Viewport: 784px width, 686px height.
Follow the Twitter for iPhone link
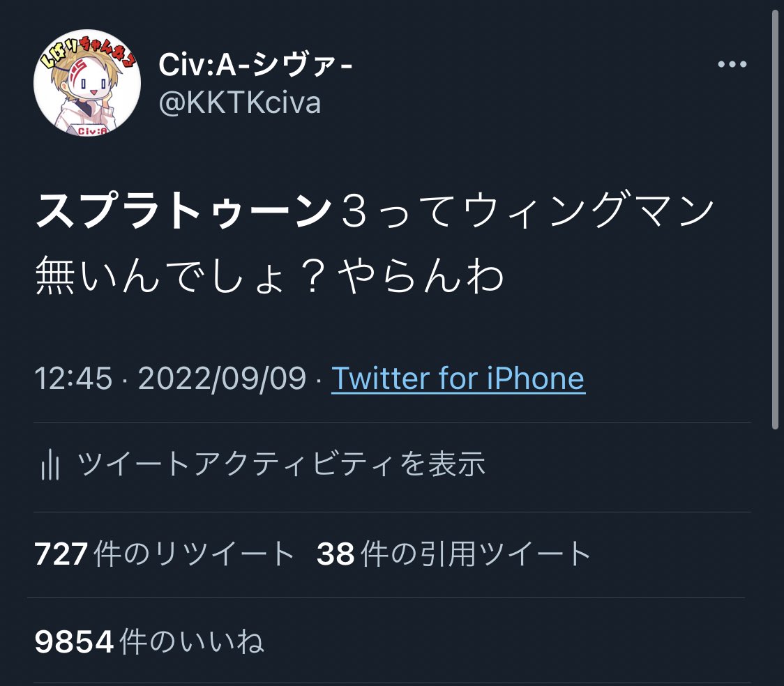pos(458,379)
